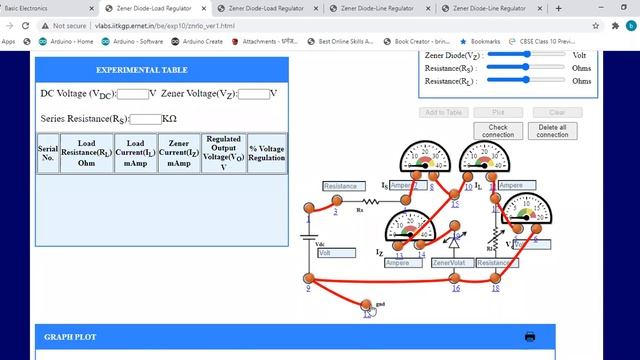This screenshot has width=640, height=360.
Task: Open a new browser tab
Action: [x=558, y=8]
